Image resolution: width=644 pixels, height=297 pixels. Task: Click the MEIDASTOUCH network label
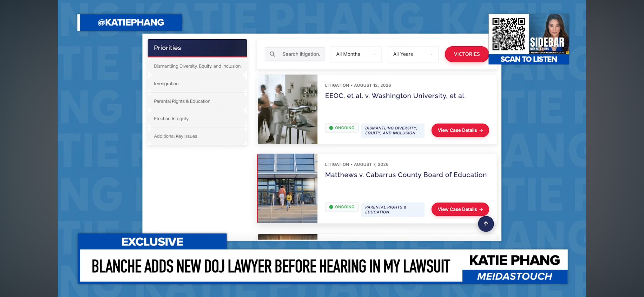tap(514, 276)
